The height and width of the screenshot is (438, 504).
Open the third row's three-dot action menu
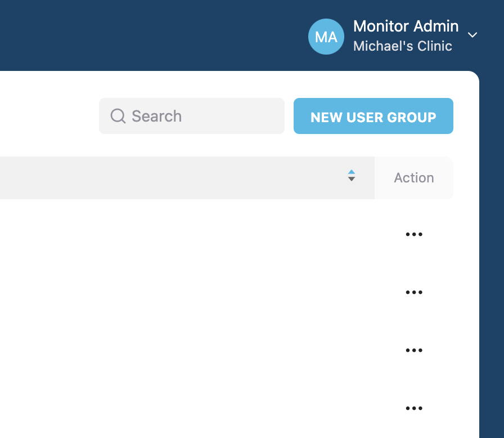tap(414, 350)
